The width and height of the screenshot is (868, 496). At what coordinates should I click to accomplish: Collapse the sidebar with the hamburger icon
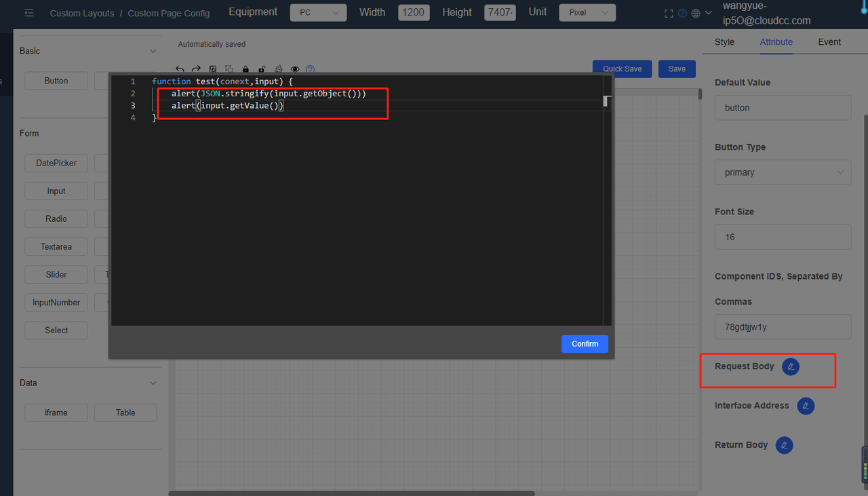coord(29,13)
